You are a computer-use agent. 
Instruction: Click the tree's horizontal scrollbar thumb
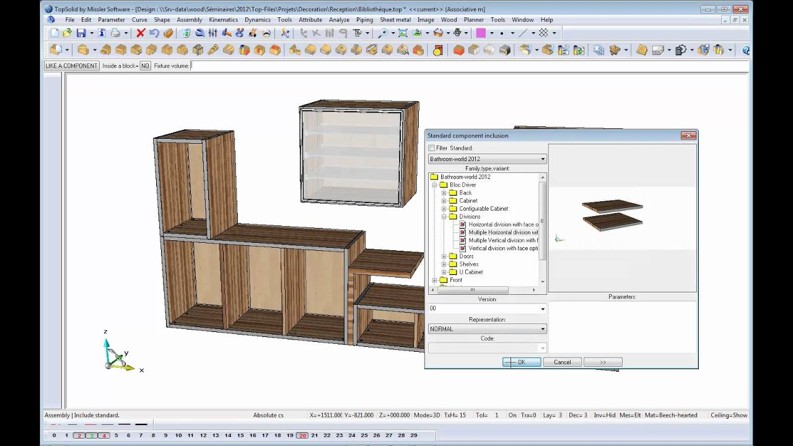click(x=472, y=290)
